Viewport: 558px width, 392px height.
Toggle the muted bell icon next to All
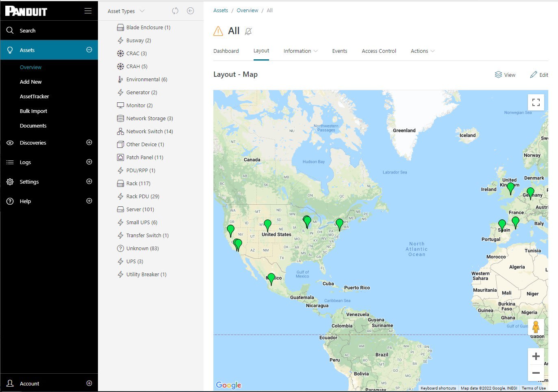[x=248, y=31]
